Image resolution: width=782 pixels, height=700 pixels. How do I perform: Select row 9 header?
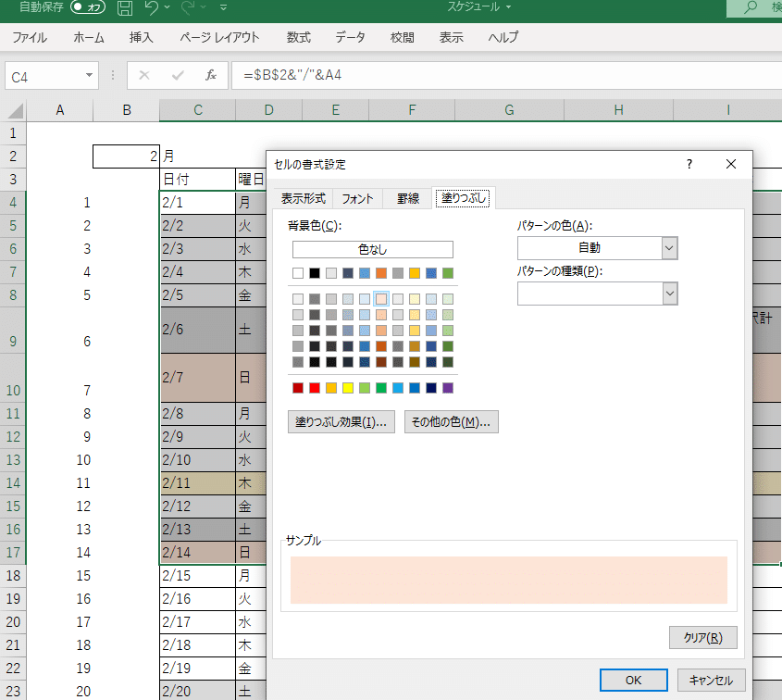click(x=13, y=331)
